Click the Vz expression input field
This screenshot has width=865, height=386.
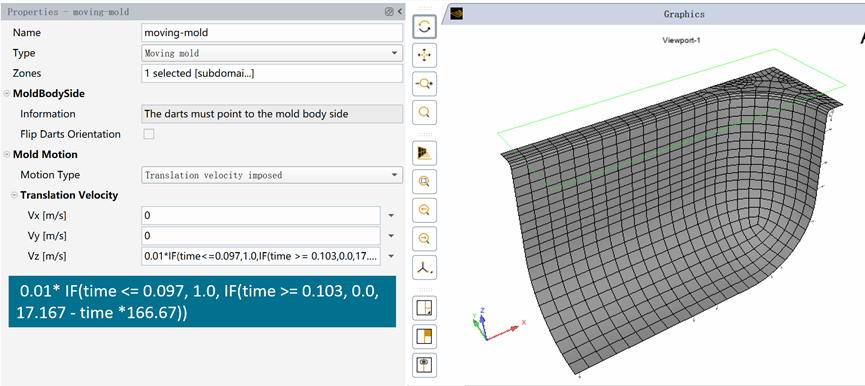pos(261,256)
